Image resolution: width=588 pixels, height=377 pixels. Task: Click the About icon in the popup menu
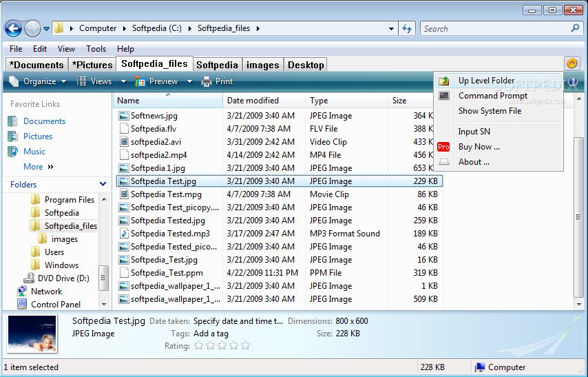pyautogui.click(x=444, y=162)
